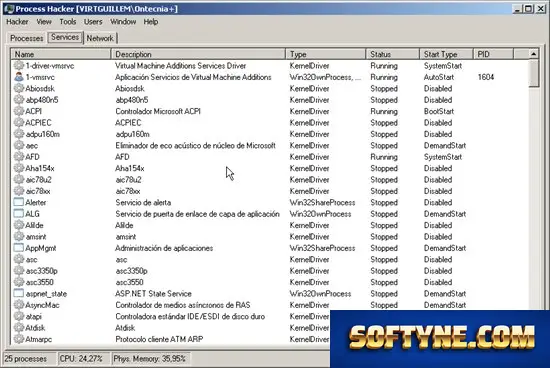Click the window icon next to AppMgmt
This screenshot has height=368, width=550.
(19, 248)
